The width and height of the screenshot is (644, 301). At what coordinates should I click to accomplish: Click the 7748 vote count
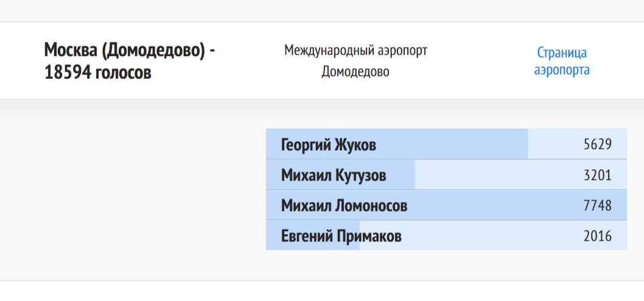(x=598, y=206)
